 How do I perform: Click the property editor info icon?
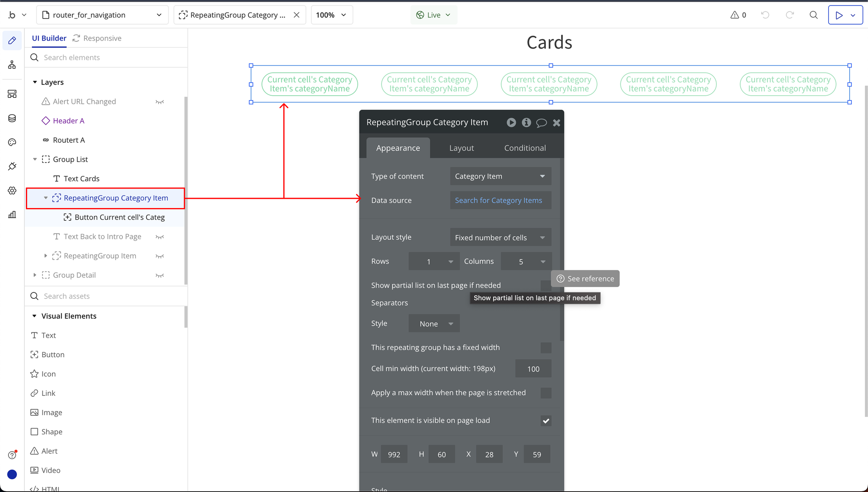(526, 122)
